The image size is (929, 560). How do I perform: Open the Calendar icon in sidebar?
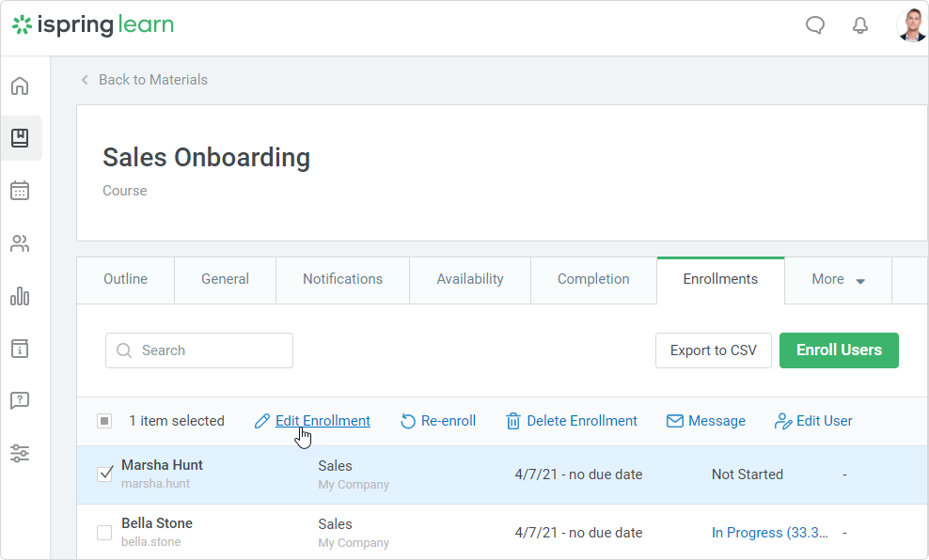[20, 191]
